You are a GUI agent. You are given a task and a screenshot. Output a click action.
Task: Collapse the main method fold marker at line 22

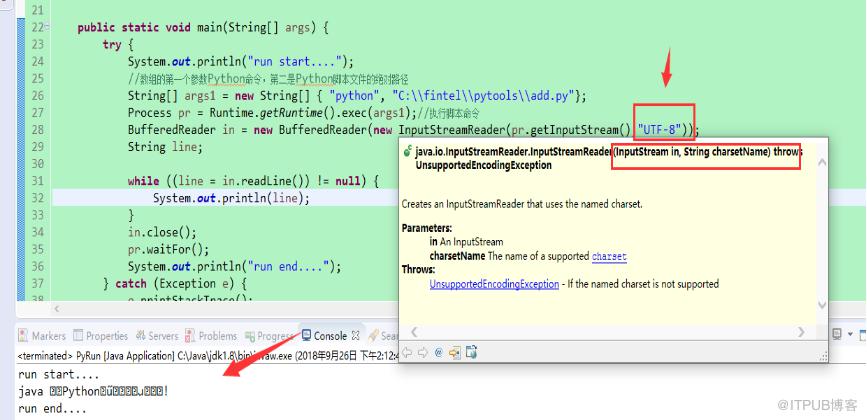pos(46,28)
